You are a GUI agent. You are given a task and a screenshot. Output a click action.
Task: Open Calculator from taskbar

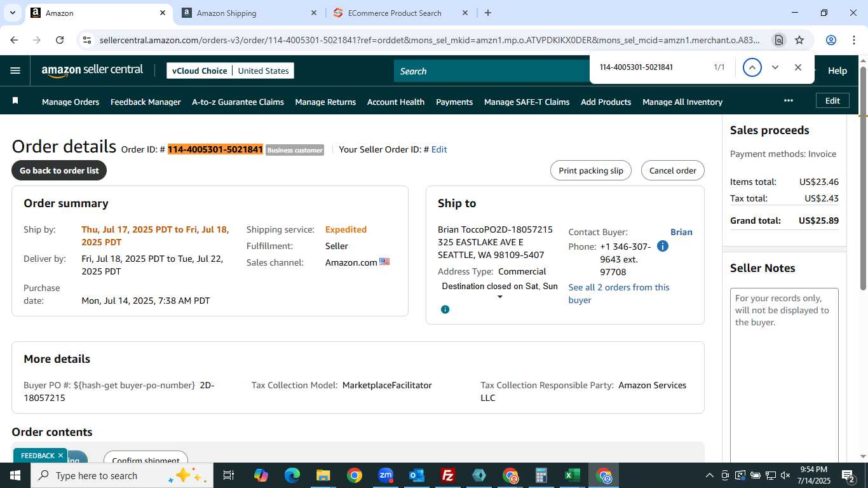coord(541,475)
